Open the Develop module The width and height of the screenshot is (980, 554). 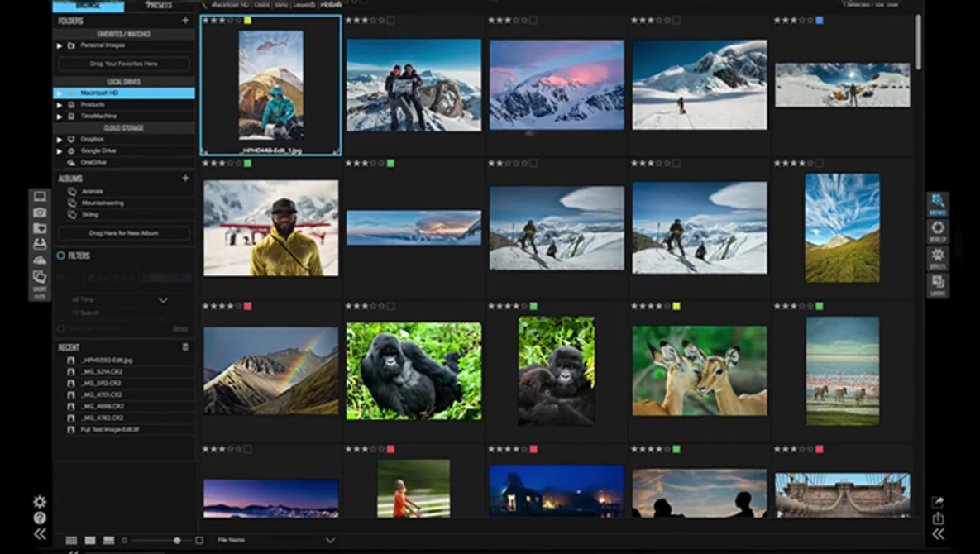click(x=938, y=231)
